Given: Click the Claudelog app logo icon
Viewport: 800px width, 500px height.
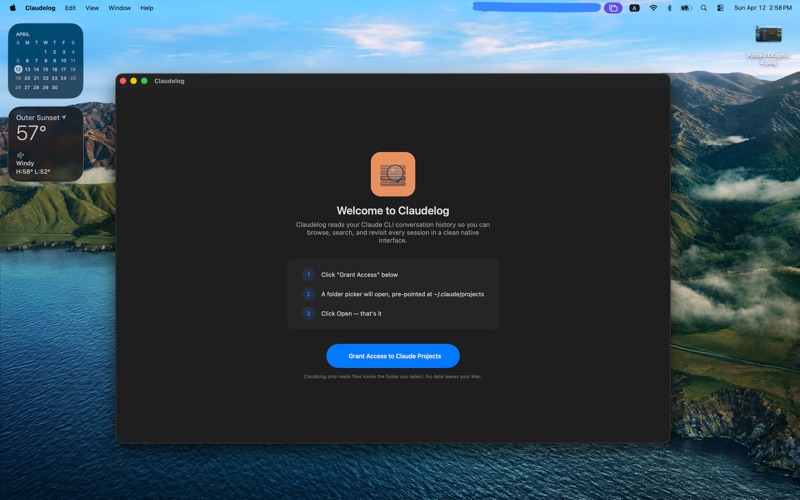Looking at the screenshot, I should click(393, 174).
